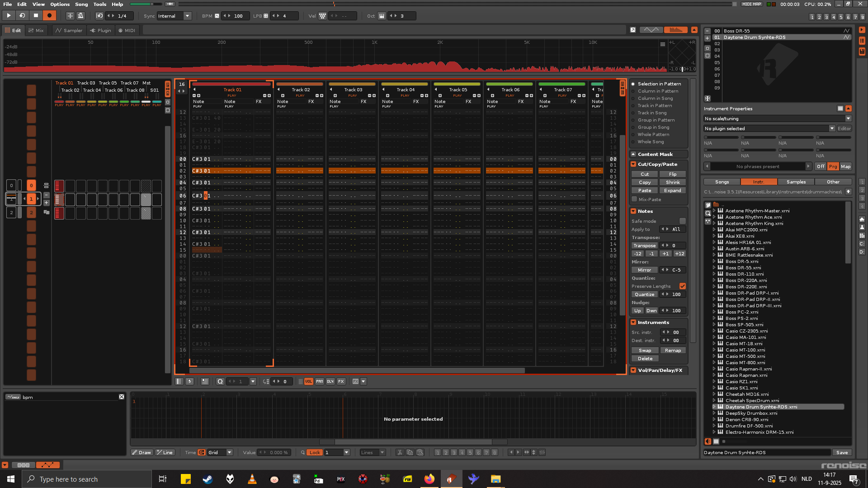Viewport: 868px width, 488px height.
Task: Toggle Preserve Lengths checkbox
Action: (x=683, y=286)
